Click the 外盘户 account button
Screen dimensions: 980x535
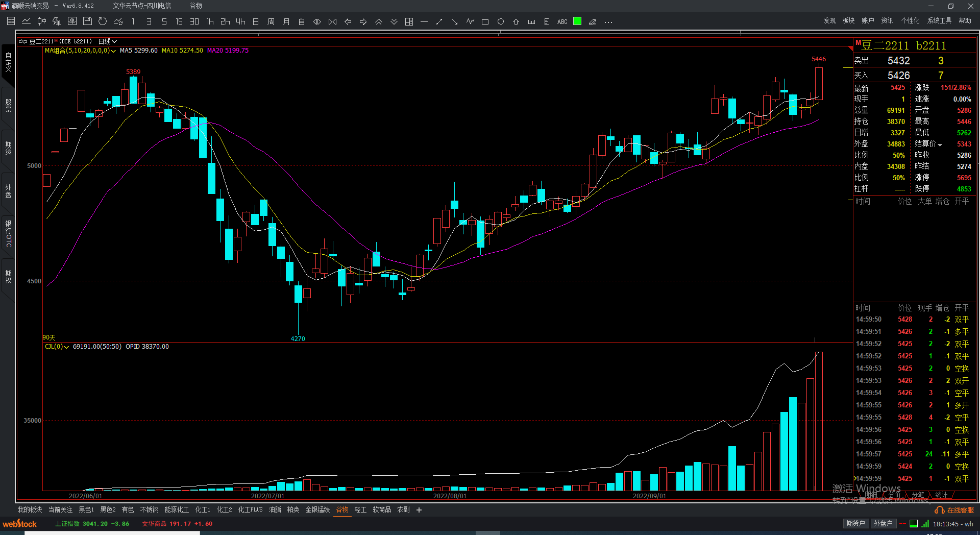(883, 523)
